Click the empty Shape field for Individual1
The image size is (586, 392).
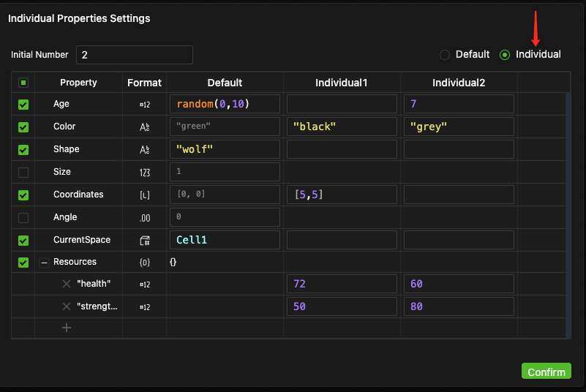click(342, 149)
